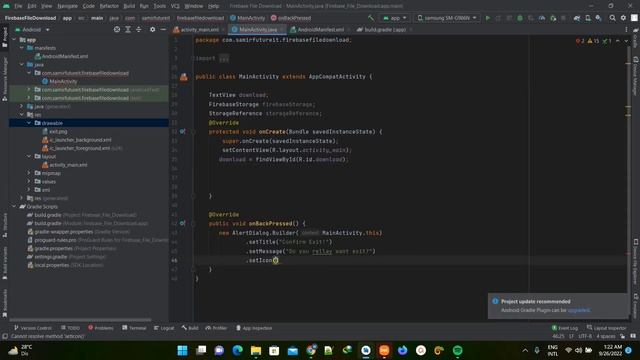640x360 pixels.
Task: Open the Event Log
Action: click(x=564, y=328)
